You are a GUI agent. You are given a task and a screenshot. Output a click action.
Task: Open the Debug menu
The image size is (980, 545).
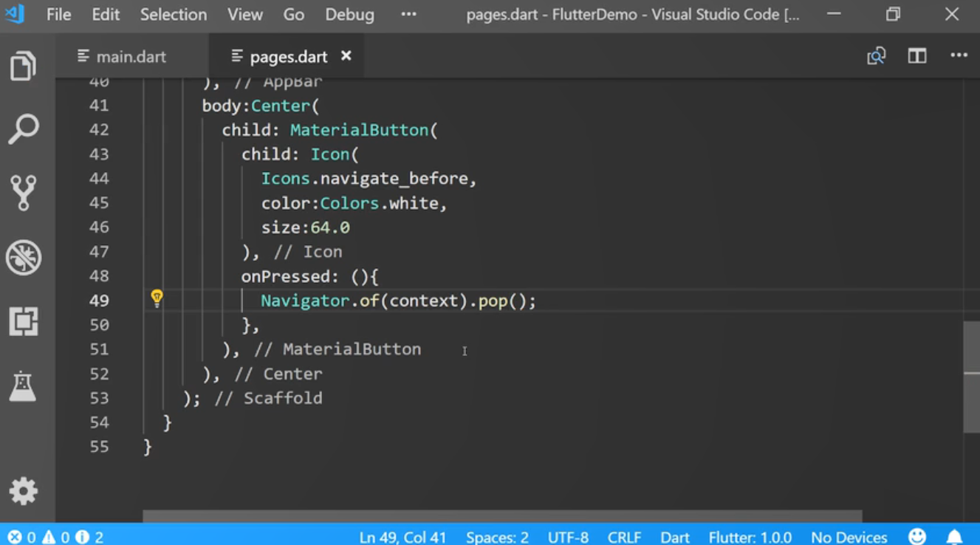click(x=349, y=14)
